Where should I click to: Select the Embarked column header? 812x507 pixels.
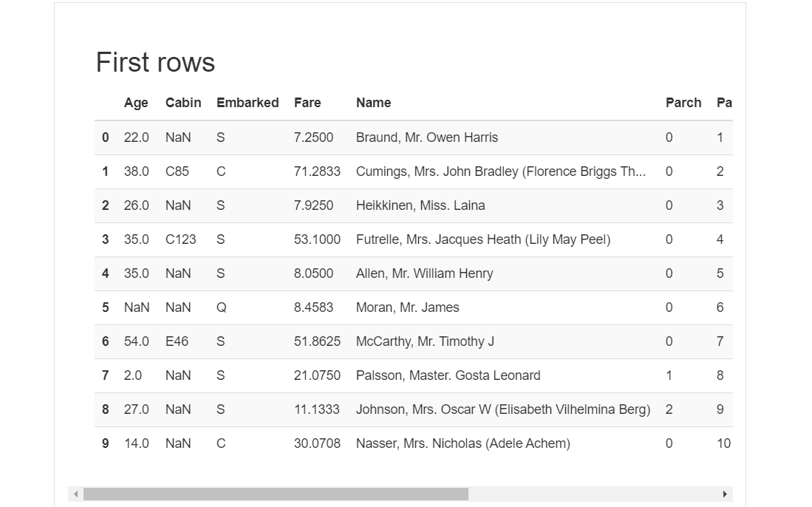point(248,103)
